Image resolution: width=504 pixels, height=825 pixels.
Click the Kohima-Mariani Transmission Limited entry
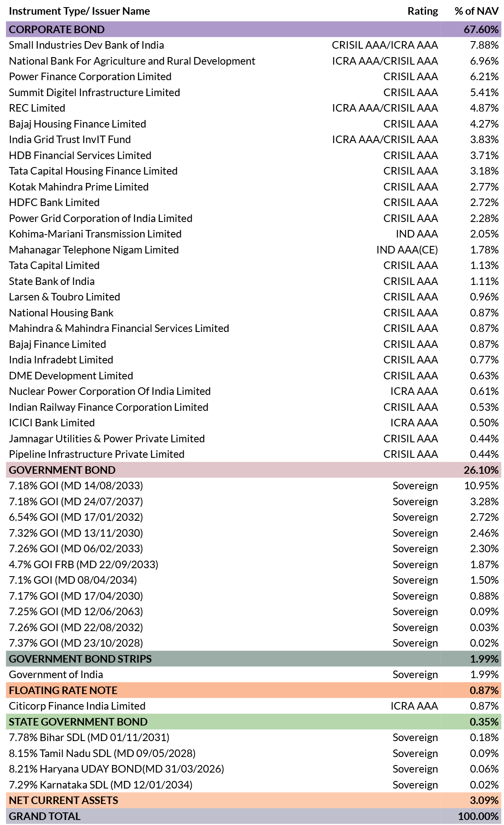(95, 234)
